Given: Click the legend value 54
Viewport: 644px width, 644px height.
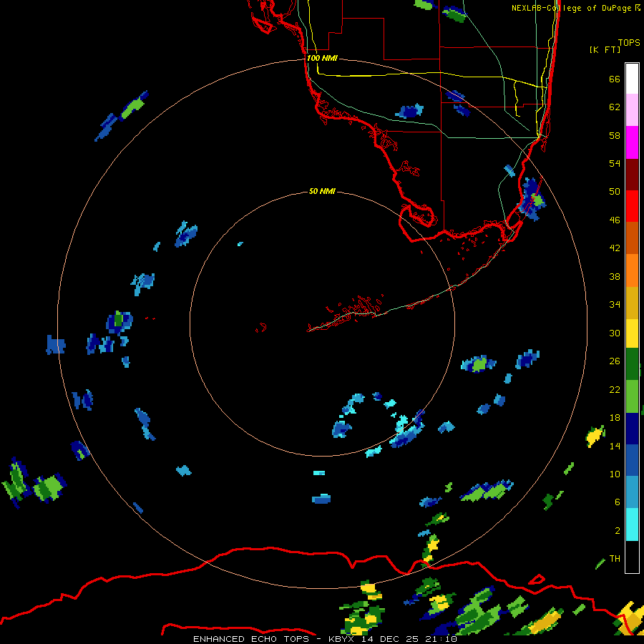Looking at the screenshot, I should point(615,163).
